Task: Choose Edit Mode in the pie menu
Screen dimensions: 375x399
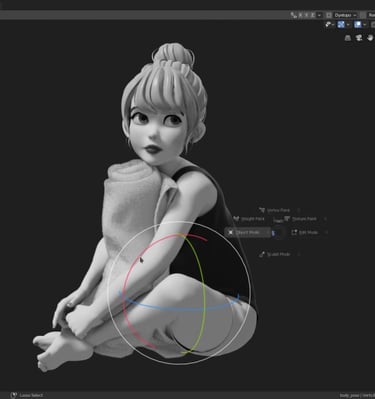Action: click(309, 232)
